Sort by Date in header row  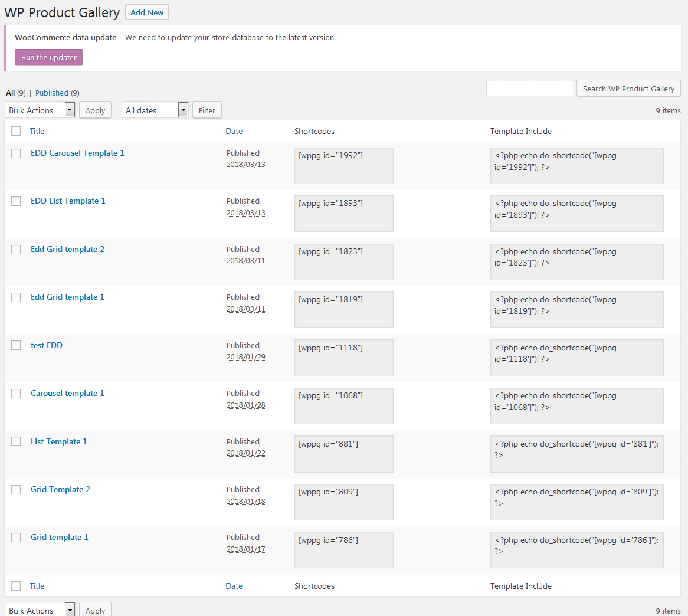(234, 131)
